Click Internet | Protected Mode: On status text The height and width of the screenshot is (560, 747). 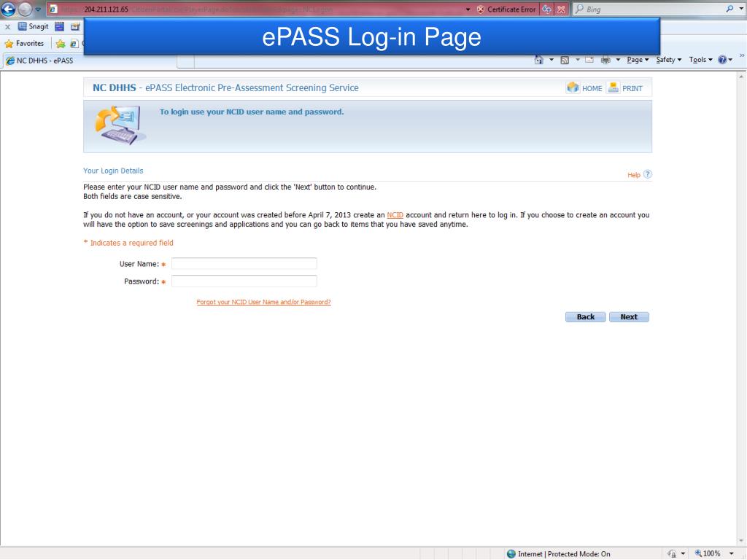click(x=564, y=554)
